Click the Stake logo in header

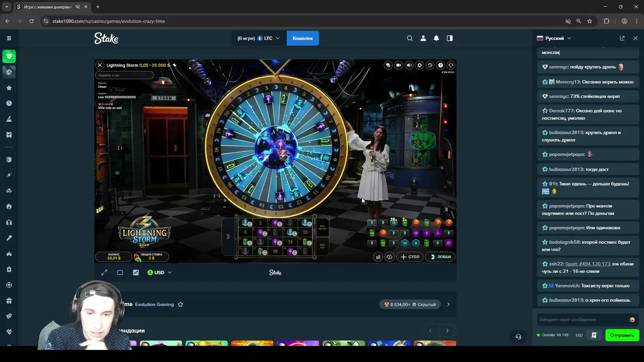[x=106, y=38]
